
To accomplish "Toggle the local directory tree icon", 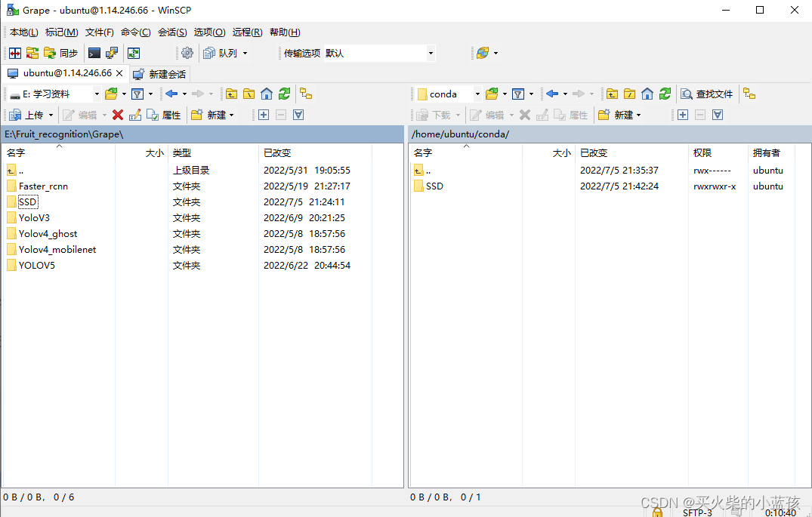I will (x=306, y=94).
